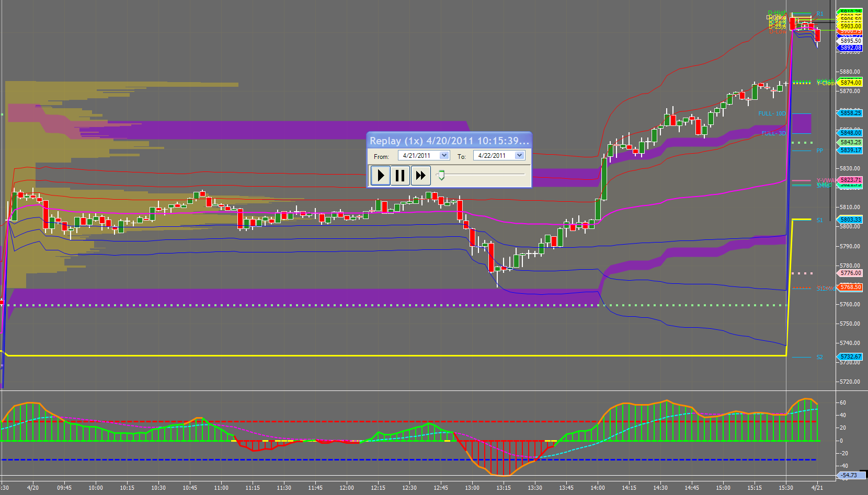Click the S2 support level label
Screen dimensions: 868x495
pyautogui.click(x=820, y=357)
